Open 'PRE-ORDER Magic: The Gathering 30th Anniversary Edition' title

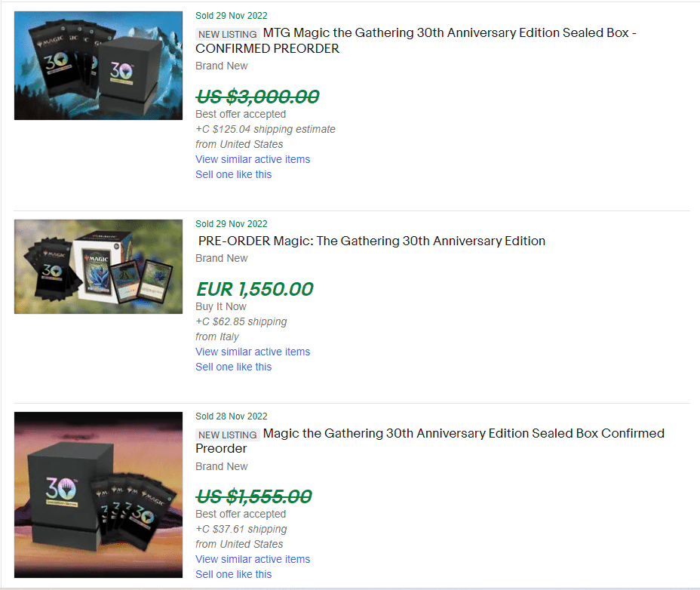[371, 241]
